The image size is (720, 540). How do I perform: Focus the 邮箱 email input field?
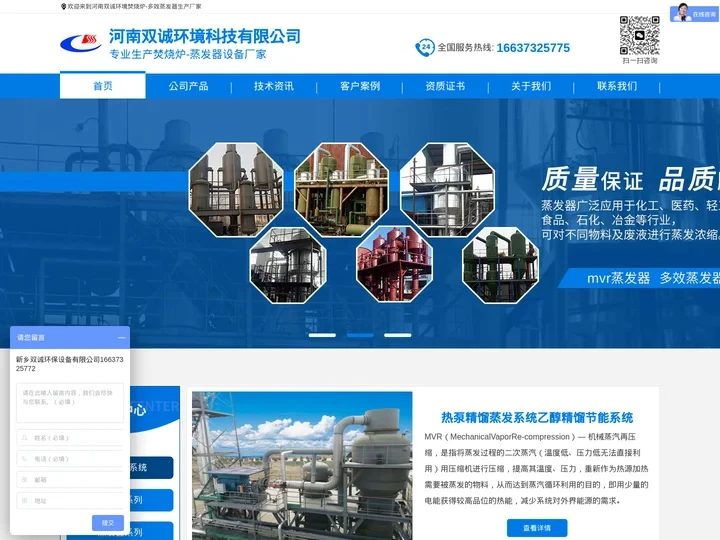coord(70,479)
